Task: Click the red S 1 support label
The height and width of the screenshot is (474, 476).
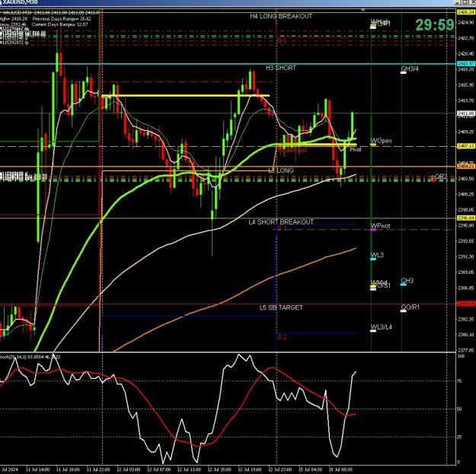Action: pyautogui.click(x=282, y=228)
